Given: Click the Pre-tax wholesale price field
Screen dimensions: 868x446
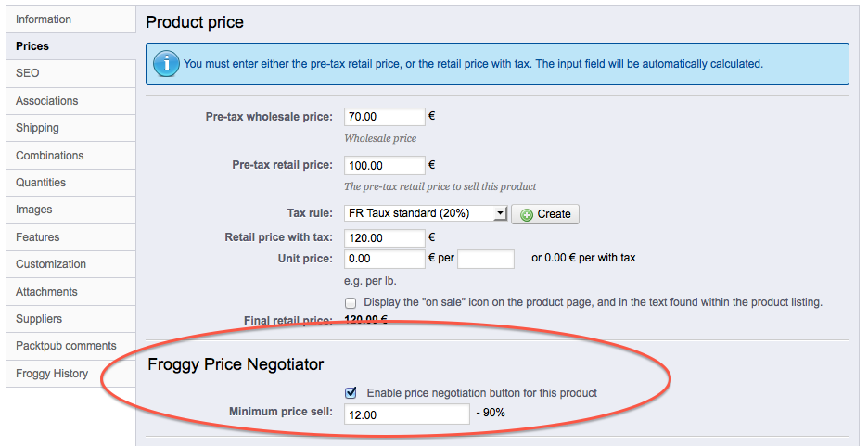Looking at the screenshot, I should pyautogui.click(x=385, y=117).
